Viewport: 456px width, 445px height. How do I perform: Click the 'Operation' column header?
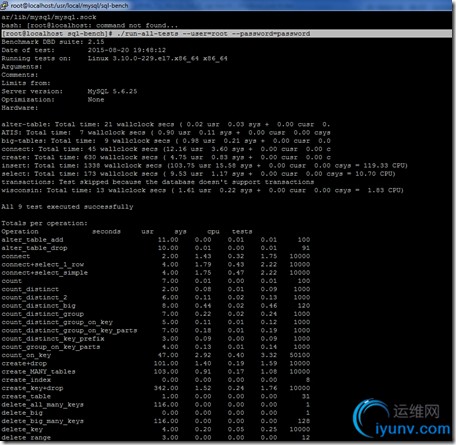[x=20, y=231]
